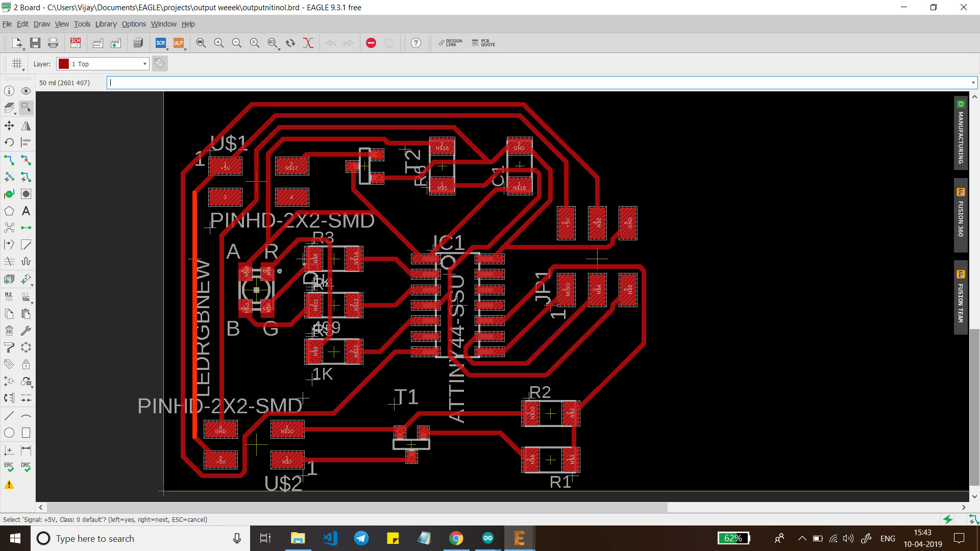The image size is (980, 551).
Task: Click the SCR script execute icon
Action: (x=160, y=43)
